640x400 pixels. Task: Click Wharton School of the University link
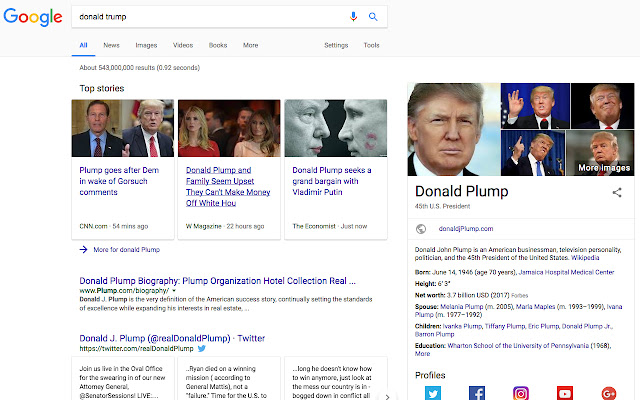[x=518, y=346]
